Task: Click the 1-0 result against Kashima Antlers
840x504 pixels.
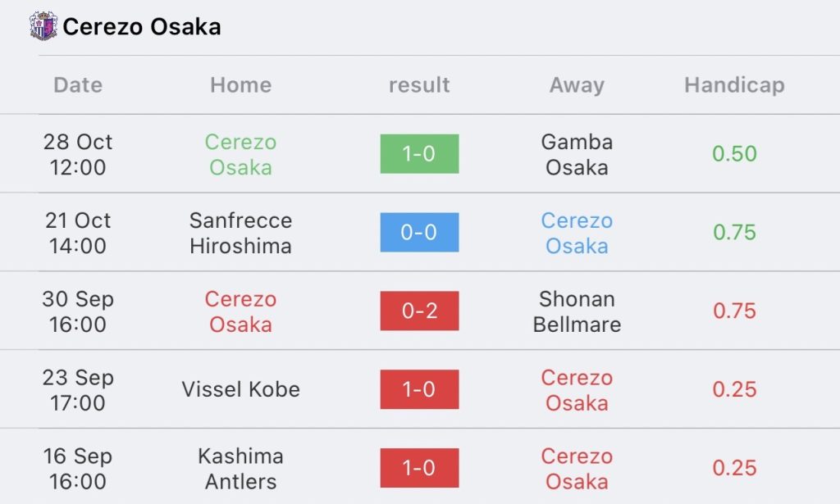Action: point(419,468)
